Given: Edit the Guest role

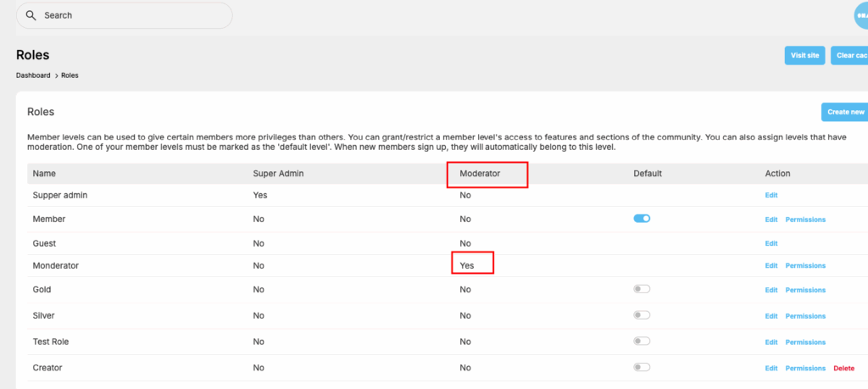Looking at the screenshot, I should pyautogui.click(x=771, y=243).
